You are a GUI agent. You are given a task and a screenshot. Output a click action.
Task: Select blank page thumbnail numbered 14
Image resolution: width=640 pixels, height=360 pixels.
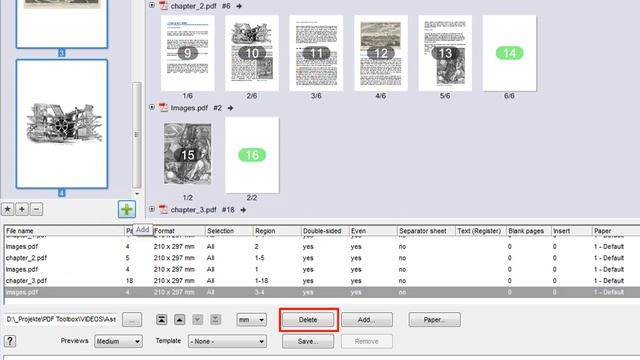pos(509,53)
